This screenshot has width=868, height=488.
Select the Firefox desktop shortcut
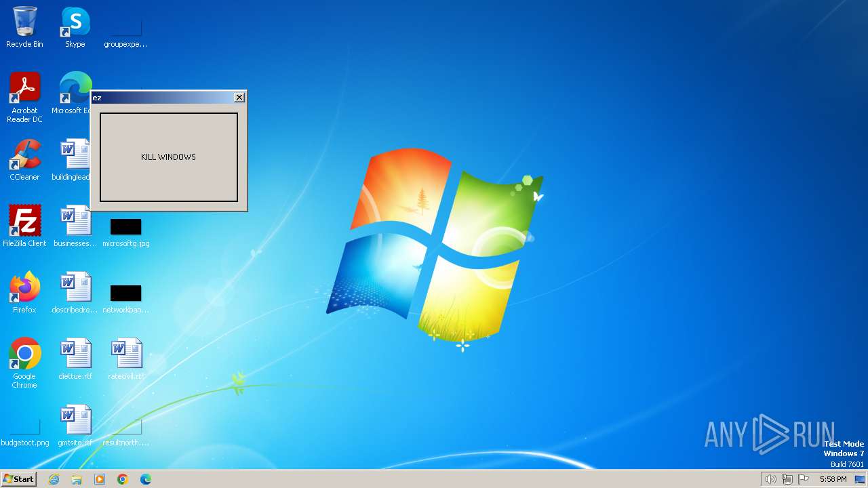pos(24,293)
